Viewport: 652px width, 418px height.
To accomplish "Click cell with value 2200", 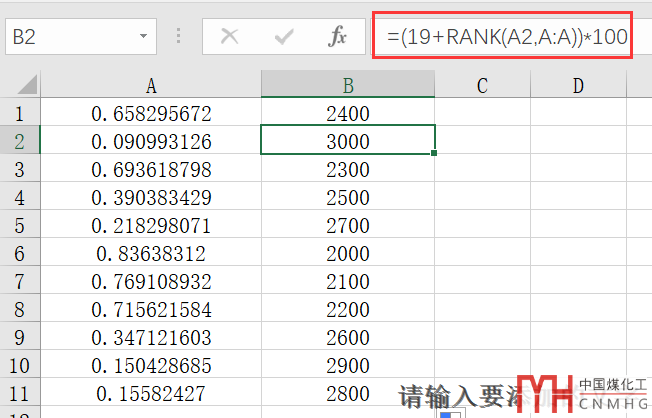I will (348, 308).
